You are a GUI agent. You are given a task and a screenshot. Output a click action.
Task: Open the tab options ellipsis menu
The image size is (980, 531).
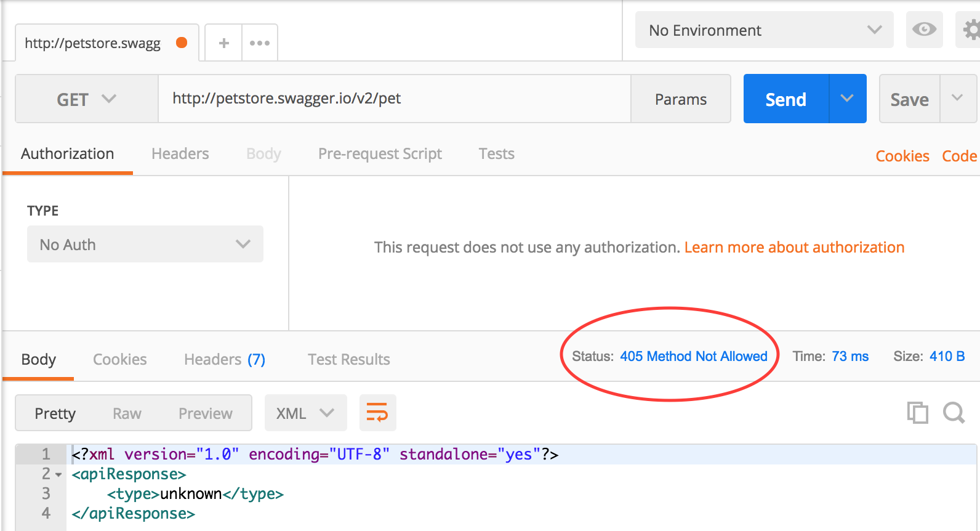click(260, 43)
